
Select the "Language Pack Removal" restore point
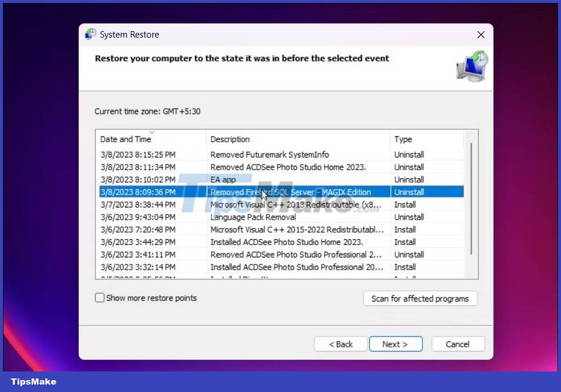click(x=265, y=217)
